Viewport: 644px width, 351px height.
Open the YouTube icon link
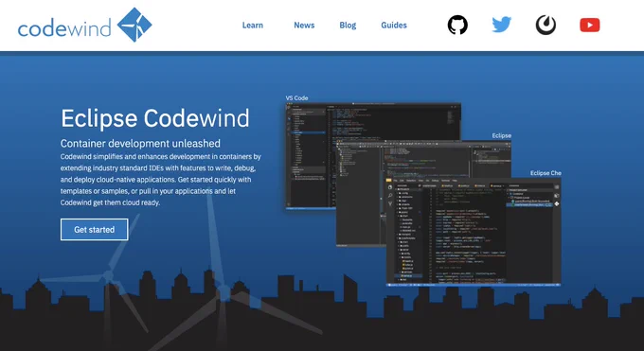click(590, 25)
